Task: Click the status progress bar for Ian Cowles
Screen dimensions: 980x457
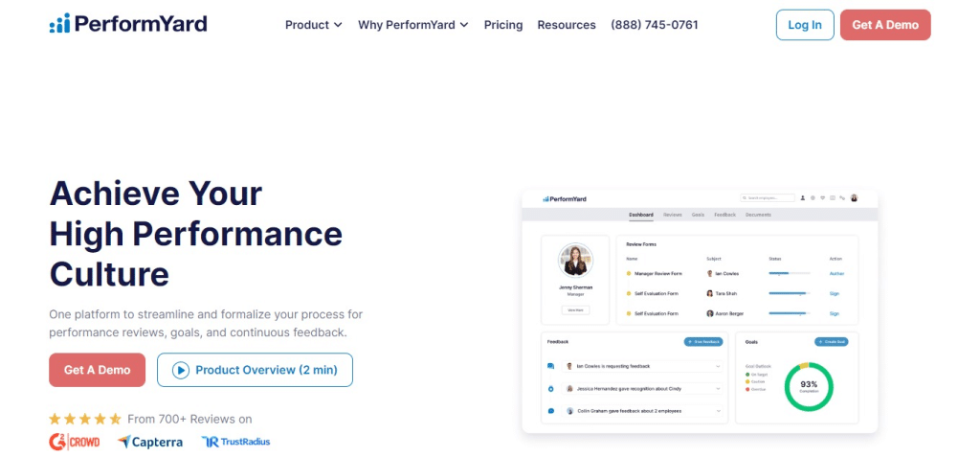Action: click(x=790, y=274)
